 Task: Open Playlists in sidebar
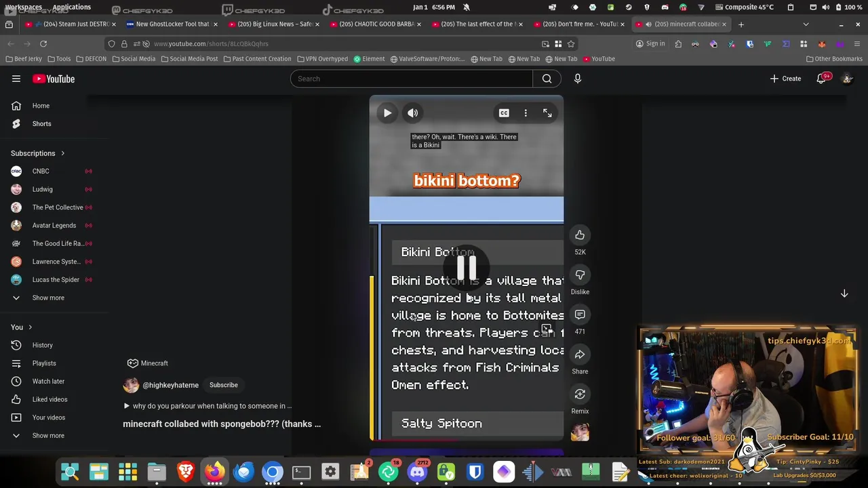coord(44,363)
